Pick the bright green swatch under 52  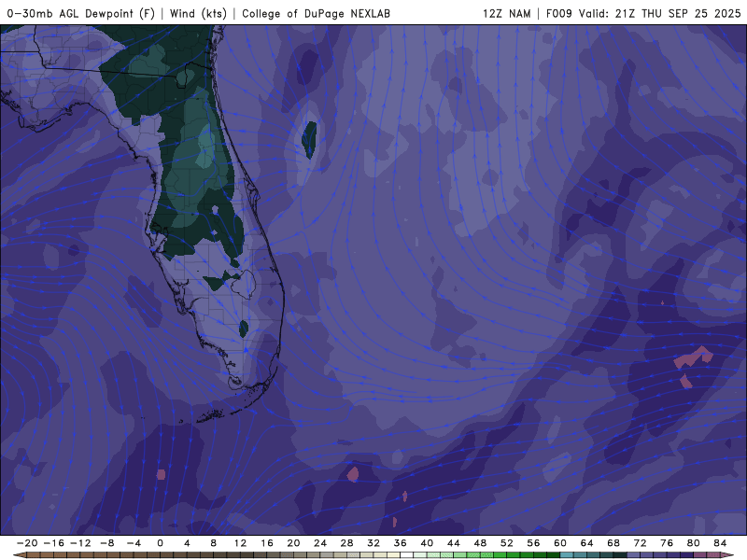click(x=500, y=555)
